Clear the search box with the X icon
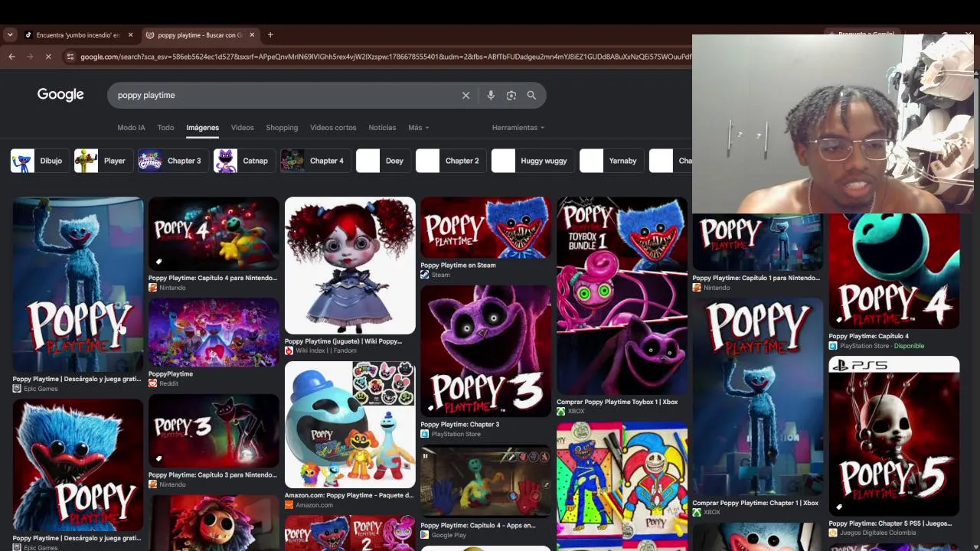 click(465, 95)
